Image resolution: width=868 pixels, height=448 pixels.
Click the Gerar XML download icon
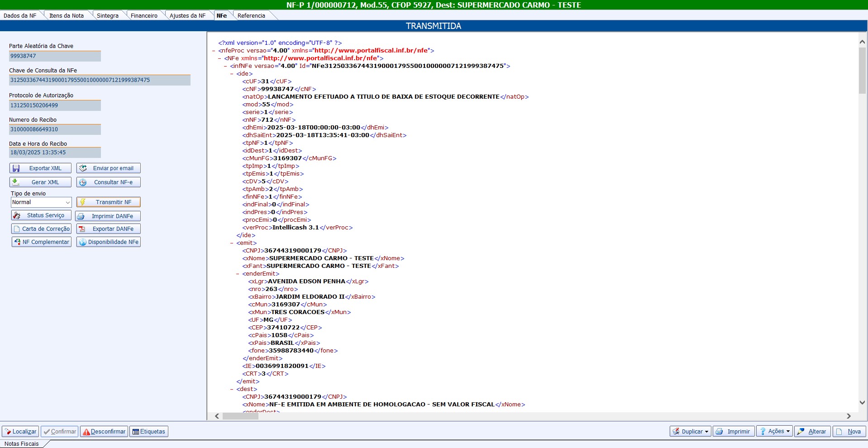click(16, 182)
